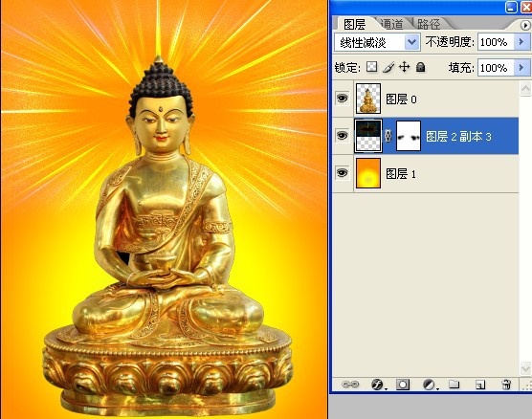Toggle lock transparent pixels
Screen dimensions: 532x419
(x=371, y=67)
